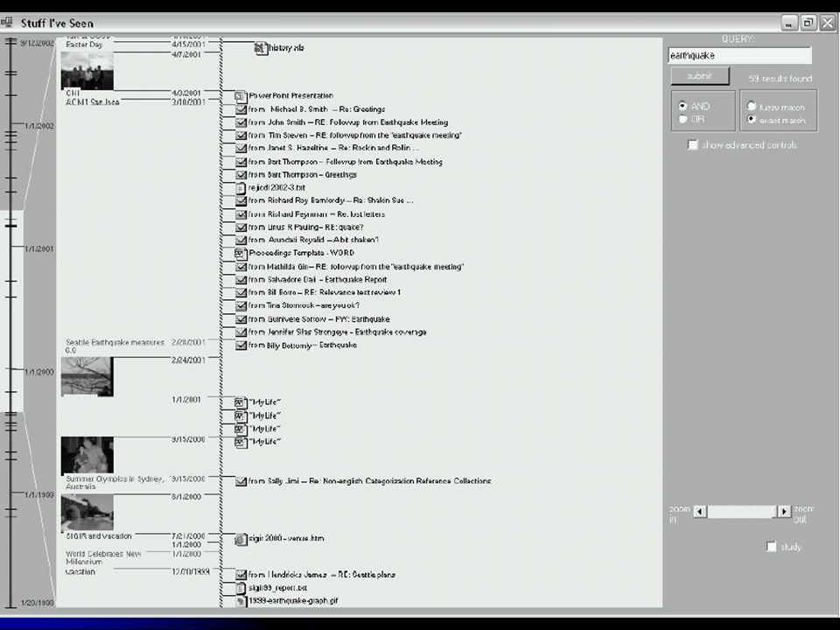Select mail icon for 'A bit shaken?'
Image resolution: width=840 pixels, height=630 pixels.
pyautogui.click(x=241, y=240)
